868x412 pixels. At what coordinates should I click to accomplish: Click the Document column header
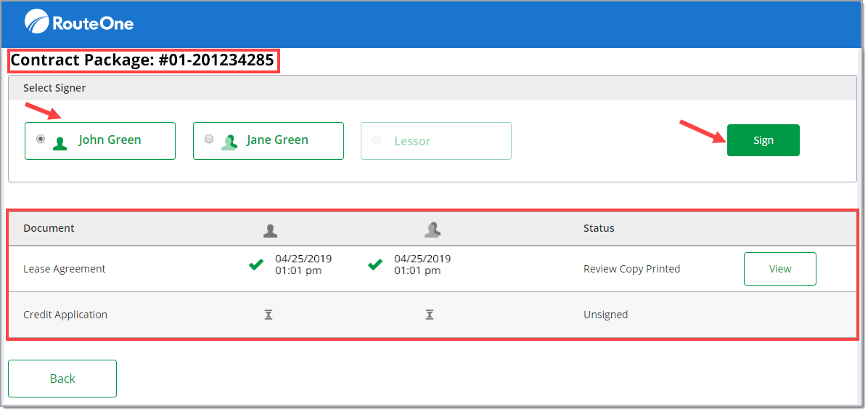click(49, 228)
